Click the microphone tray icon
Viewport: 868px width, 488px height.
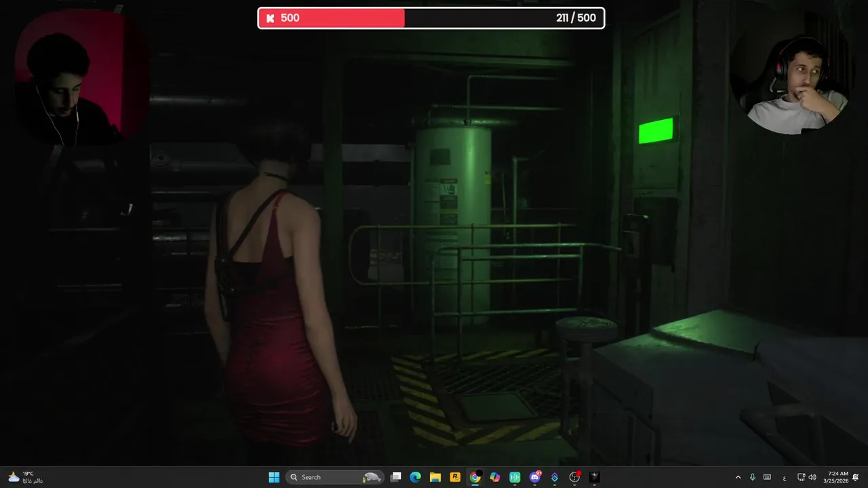753,477
